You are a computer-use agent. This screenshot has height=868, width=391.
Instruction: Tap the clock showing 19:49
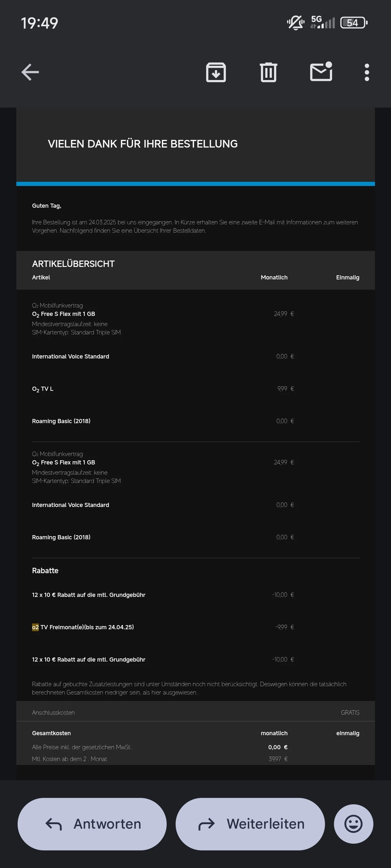39,23
